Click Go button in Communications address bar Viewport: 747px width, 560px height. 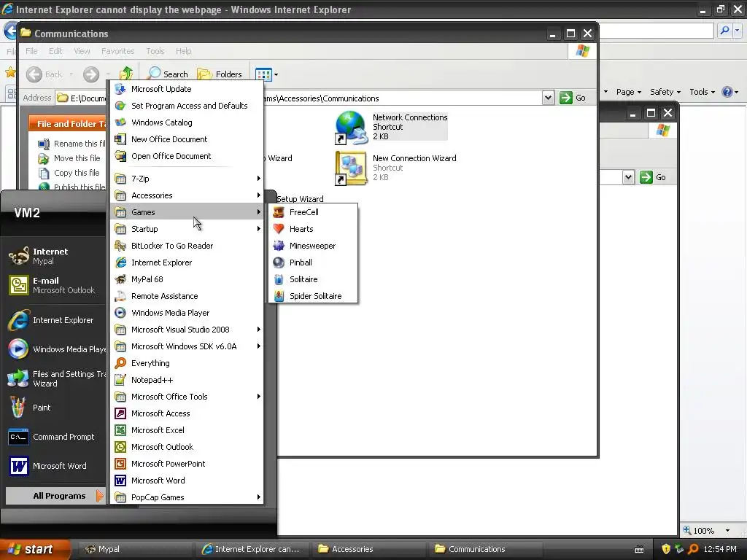(x=573, y=98)
